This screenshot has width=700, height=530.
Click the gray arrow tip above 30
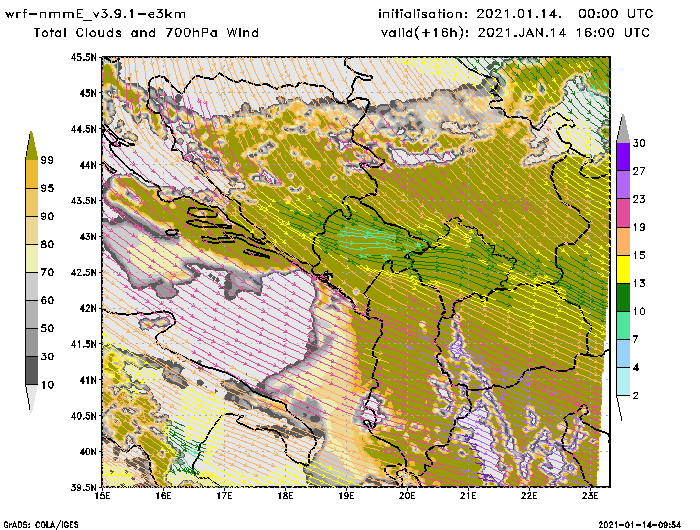click(623, 129)
